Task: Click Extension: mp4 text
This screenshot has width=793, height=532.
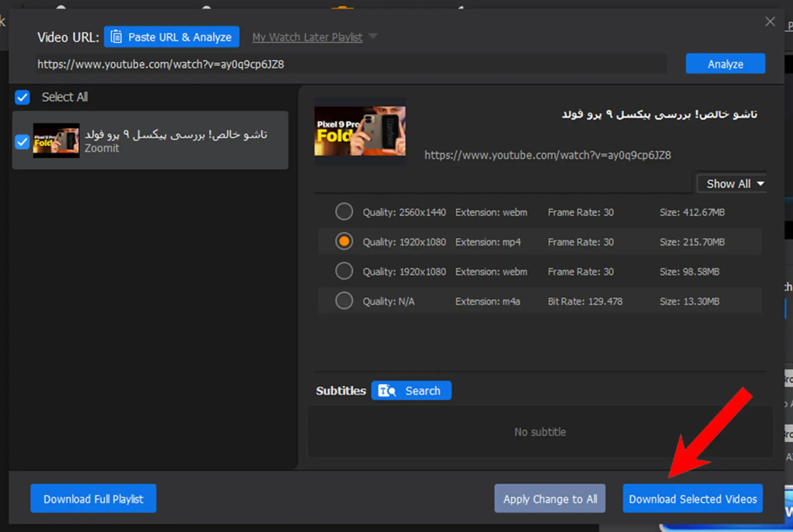Action: click(488, 242)
